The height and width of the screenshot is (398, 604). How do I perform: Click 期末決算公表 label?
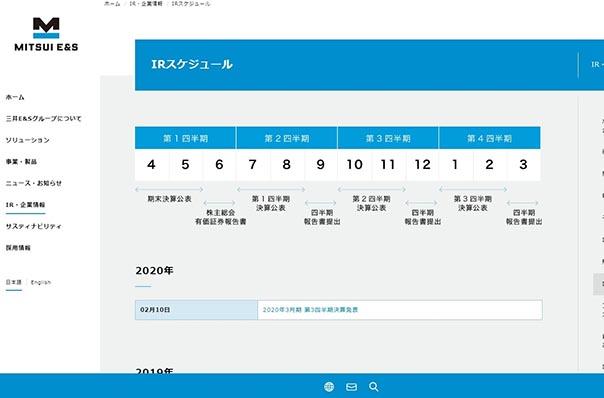[169, 199]
